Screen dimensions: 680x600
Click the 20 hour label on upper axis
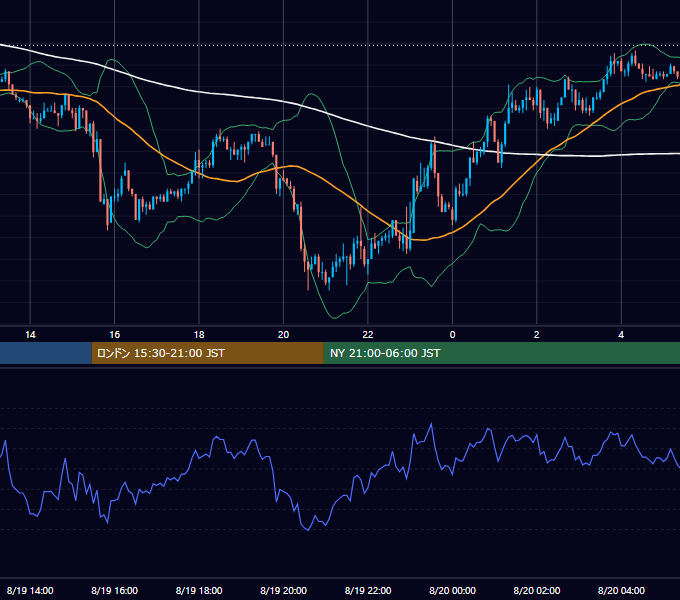point(283,335)
